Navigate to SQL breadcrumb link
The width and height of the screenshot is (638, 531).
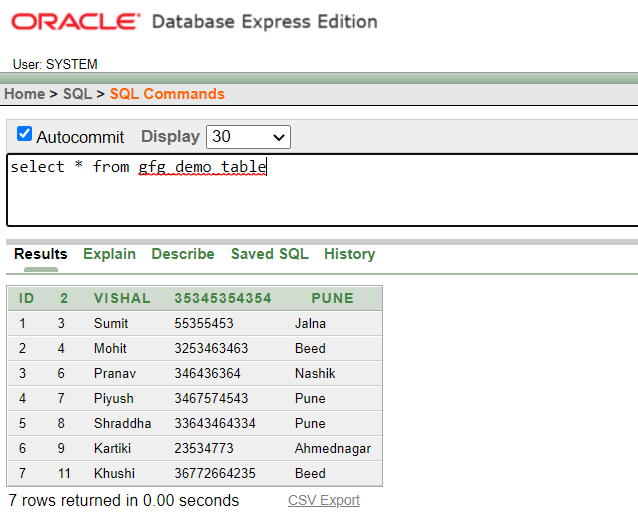point(77,94)
